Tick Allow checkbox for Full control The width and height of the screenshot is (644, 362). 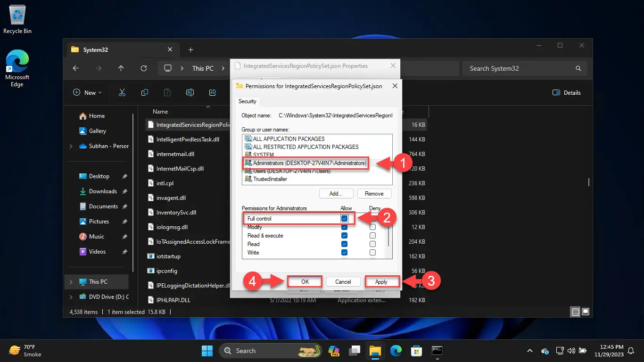click(345, 219)
